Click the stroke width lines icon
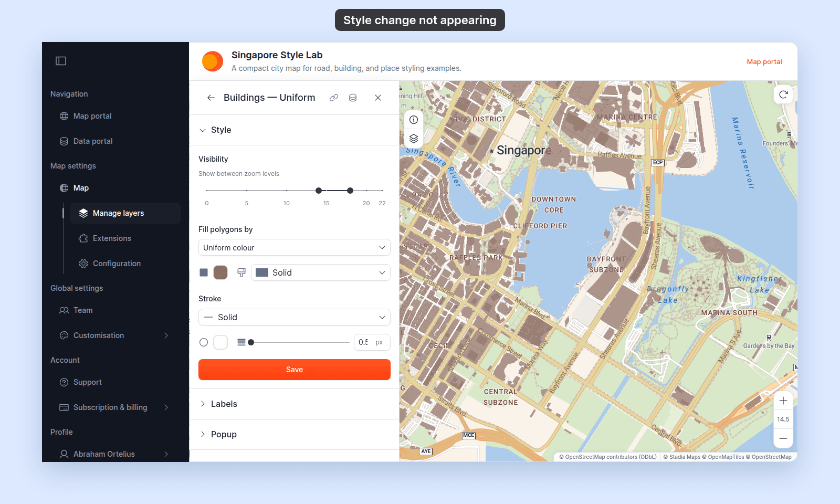The height and width of the screenshot is (504, 840). pos(241,342)
